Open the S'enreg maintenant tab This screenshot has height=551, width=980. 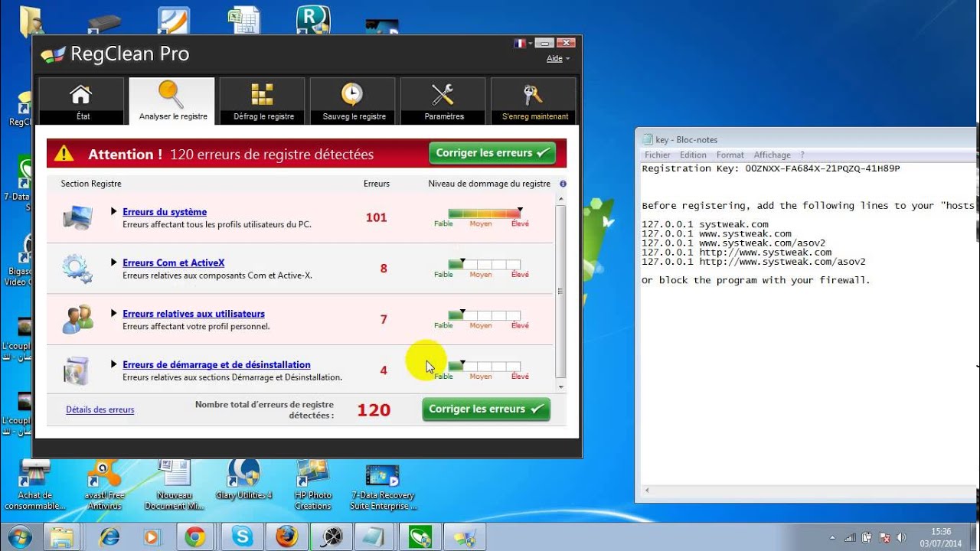click(x=534, y=101)
